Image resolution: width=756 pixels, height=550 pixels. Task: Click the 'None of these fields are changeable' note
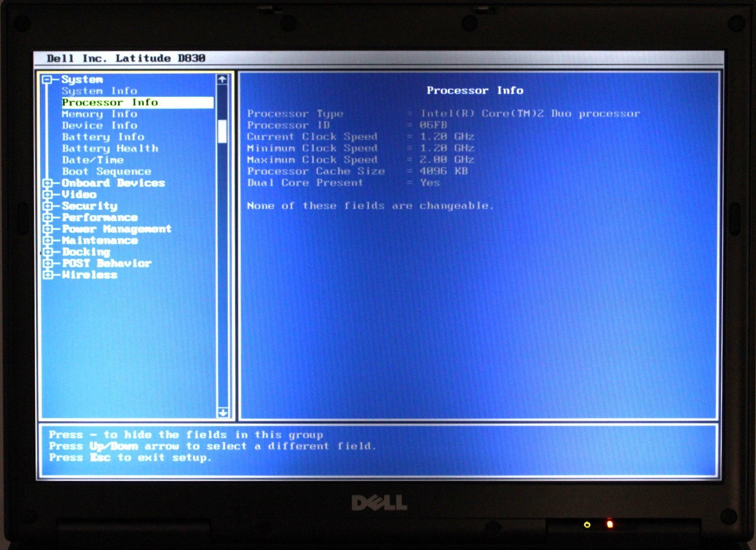[370, 206]
